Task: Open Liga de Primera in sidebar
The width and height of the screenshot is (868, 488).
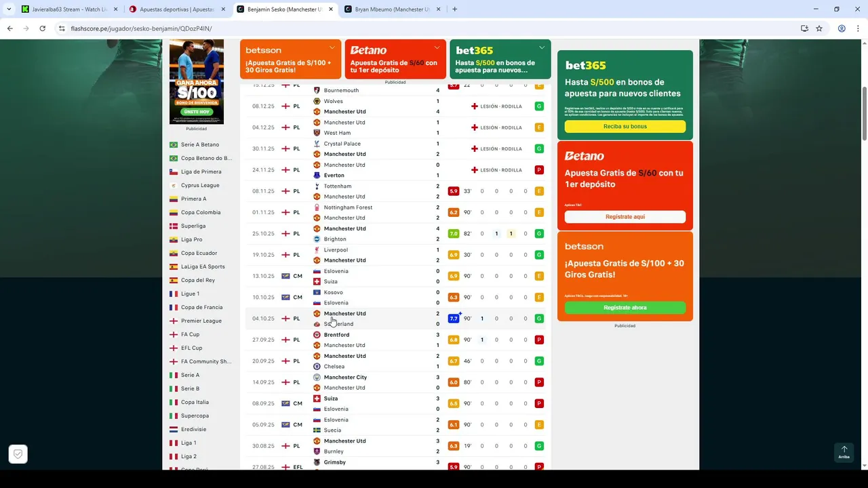Action: [x=201, y=171]
